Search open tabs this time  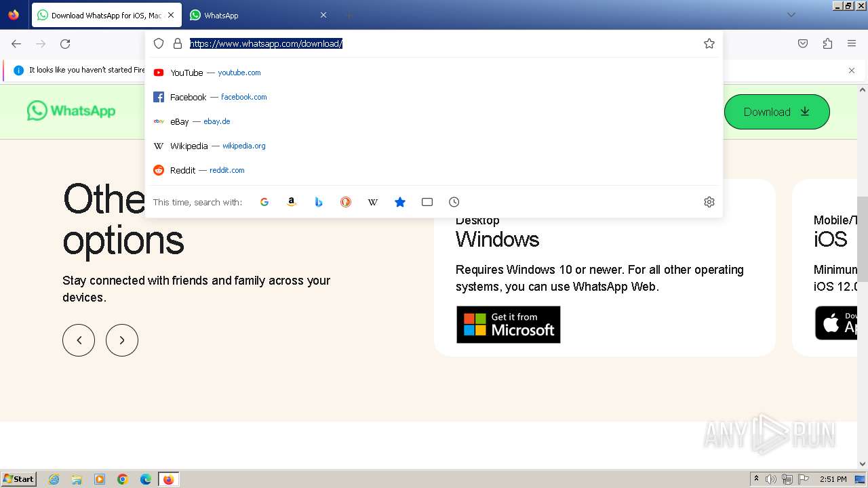point(427,202)
